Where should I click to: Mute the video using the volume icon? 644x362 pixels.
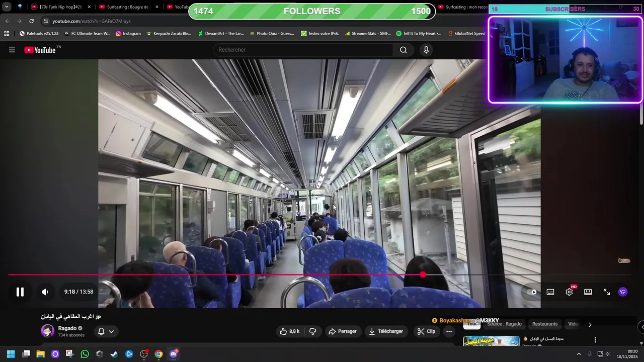[45, 292]
